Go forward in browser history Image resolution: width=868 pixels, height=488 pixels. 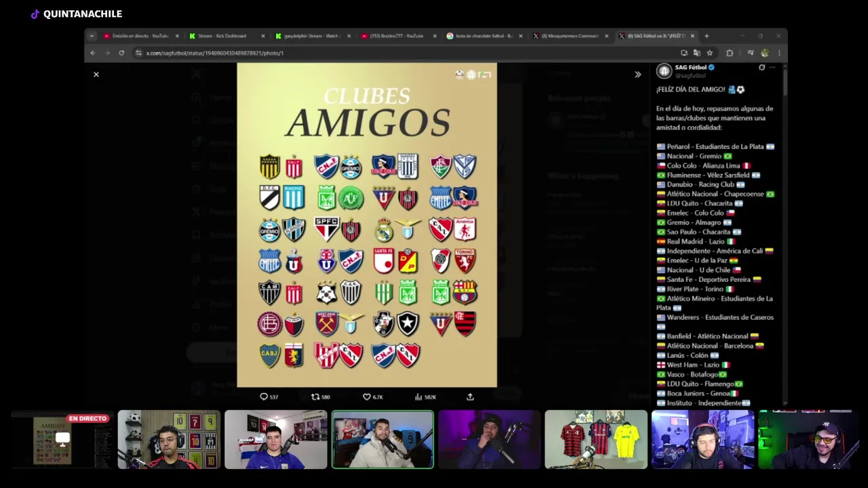107,53
